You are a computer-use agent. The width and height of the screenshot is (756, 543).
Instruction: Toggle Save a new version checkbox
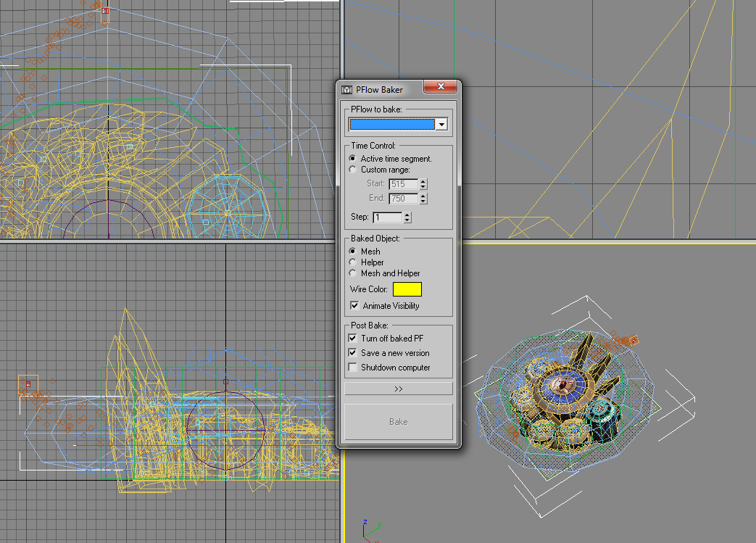click(352, 353)
